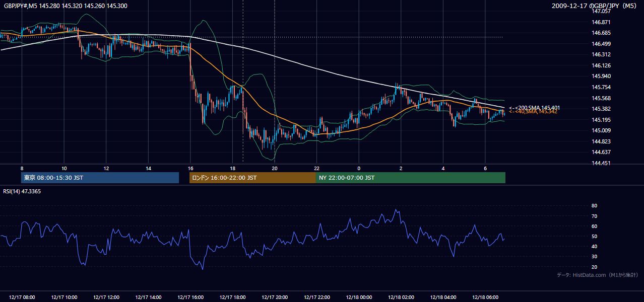Image resolution: width=644 pixels, height=302 pixels.
Task: Click the RSI scale value 70
Action: (594, 216)
